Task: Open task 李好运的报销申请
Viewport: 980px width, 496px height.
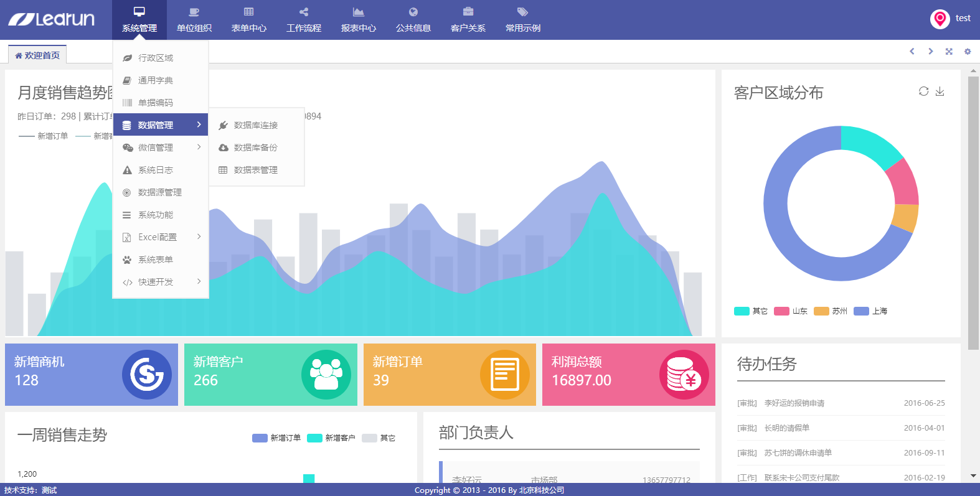Action: point(794,403)
